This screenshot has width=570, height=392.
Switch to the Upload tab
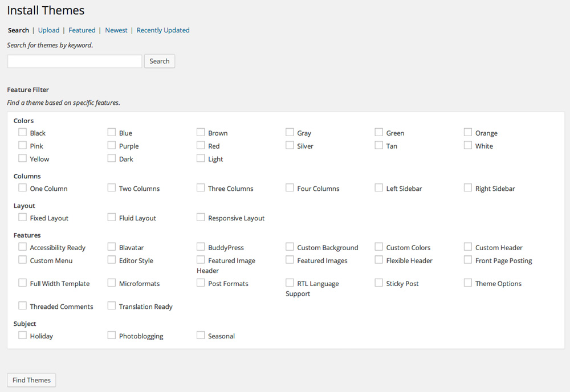coord(48,30)
